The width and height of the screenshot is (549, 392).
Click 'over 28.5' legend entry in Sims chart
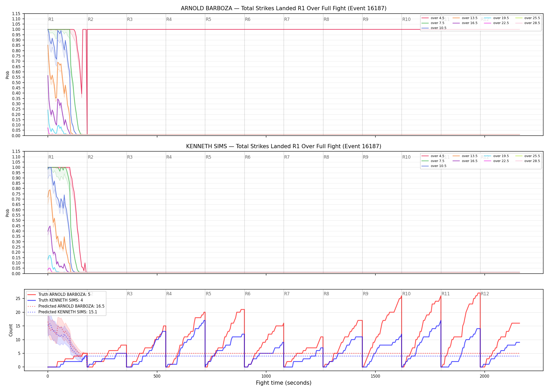point(528,161)
